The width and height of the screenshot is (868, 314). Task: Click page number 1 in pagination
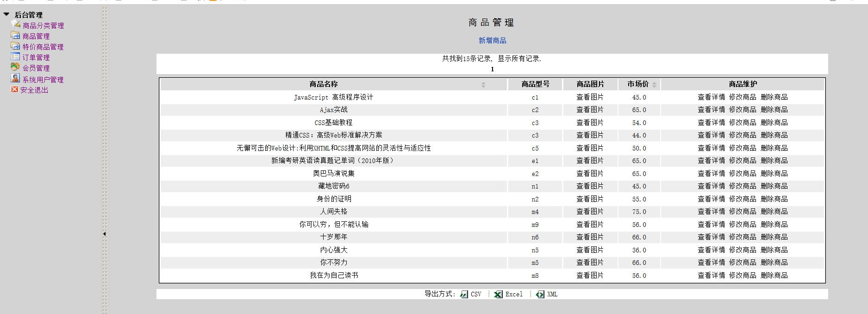tap(492, 69)
